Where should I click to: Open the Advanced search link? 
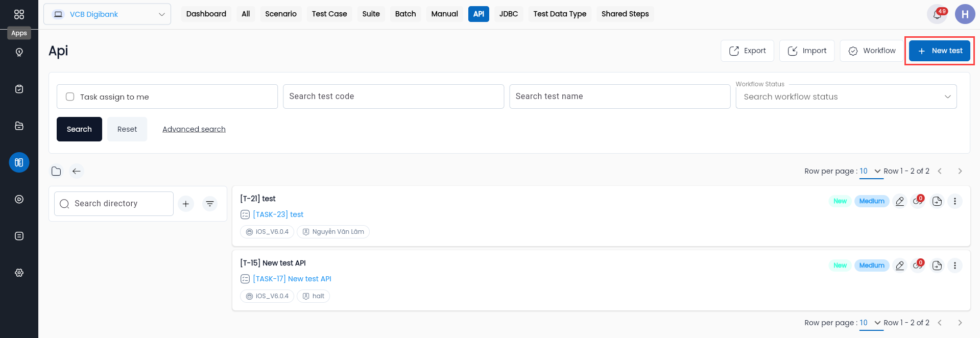[x=194, y=129]
